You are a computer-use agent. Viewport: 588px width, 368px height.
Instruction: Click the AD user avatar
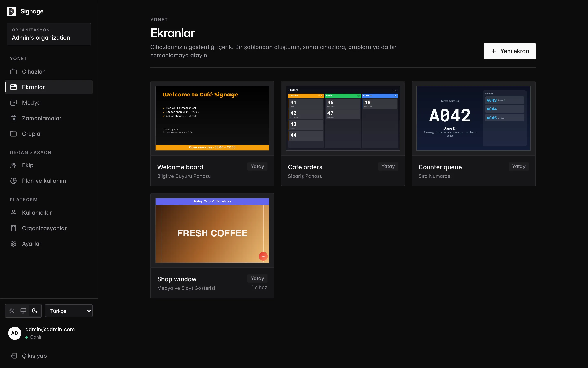point(14,333)
